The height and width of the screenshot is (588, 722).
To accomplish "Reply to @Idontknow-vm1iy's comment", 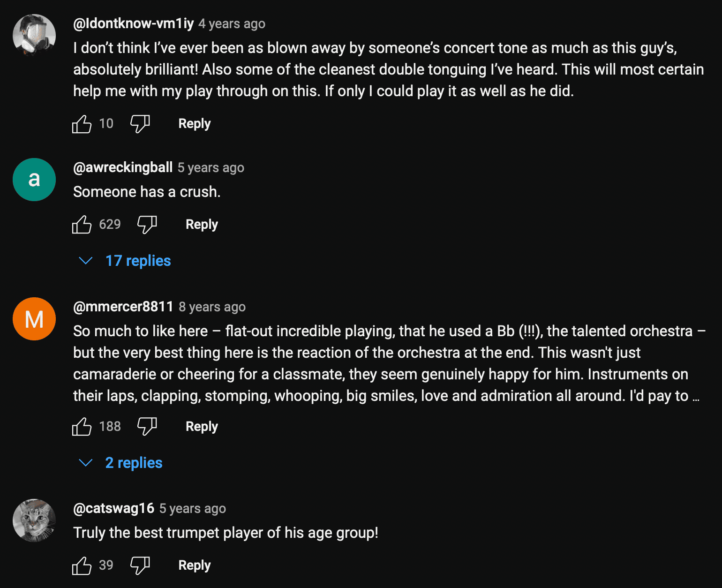I will click(x=195, y=124).
